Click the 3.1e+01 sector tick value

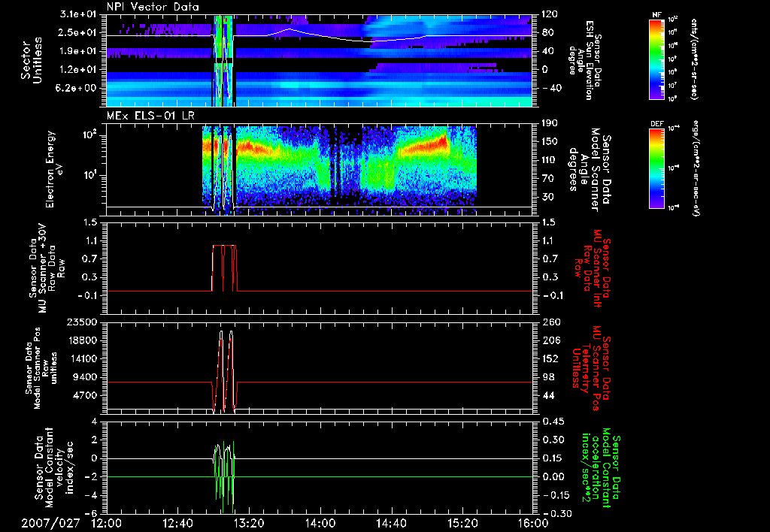80,14
